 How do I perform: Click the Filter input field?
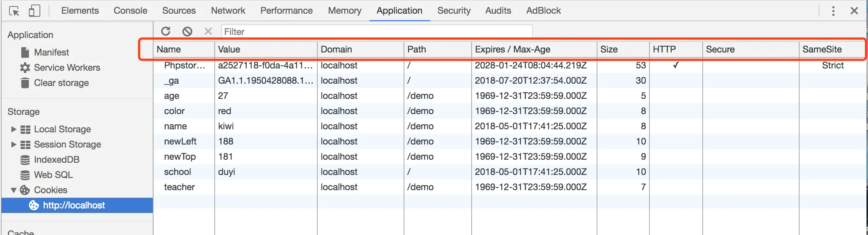point(376,32)
